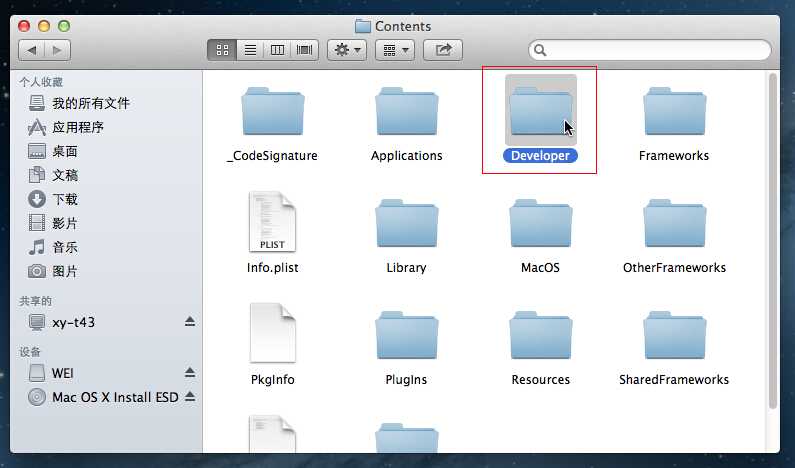Select the Frameworks folder
795x468 pixels.
(674, 111)
